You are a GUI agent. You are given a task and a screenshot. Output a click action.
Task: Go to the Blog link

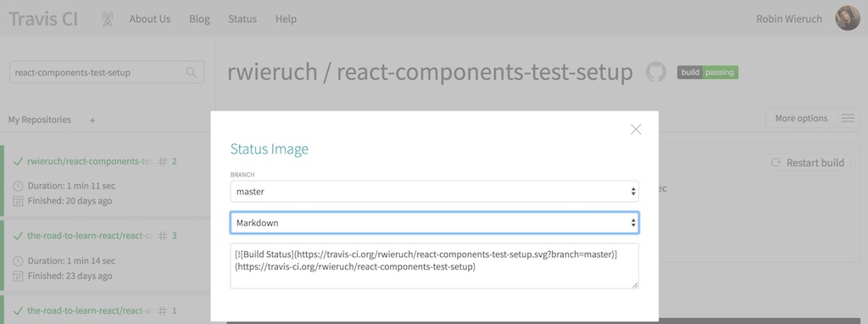[199, 19]
